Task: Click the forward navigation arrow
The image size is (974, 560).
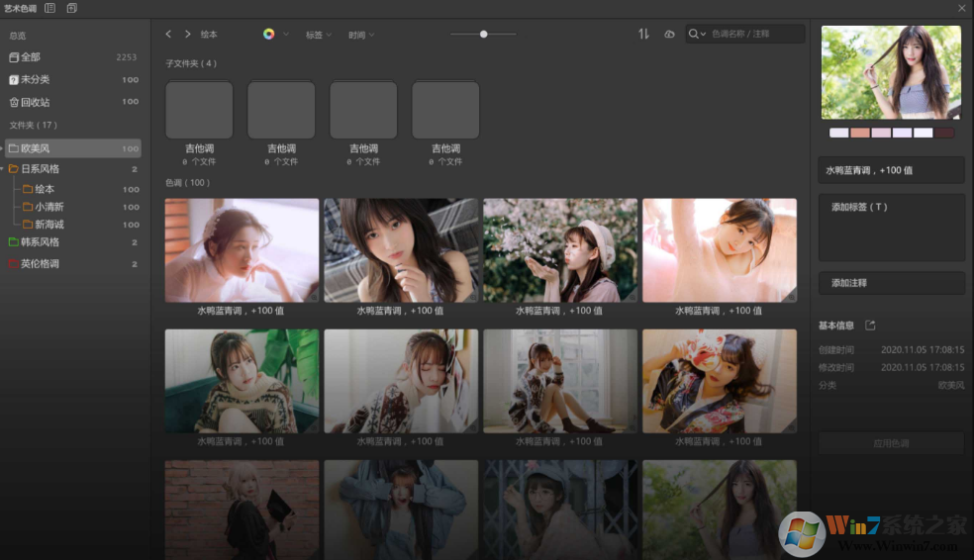Action: 187,34
